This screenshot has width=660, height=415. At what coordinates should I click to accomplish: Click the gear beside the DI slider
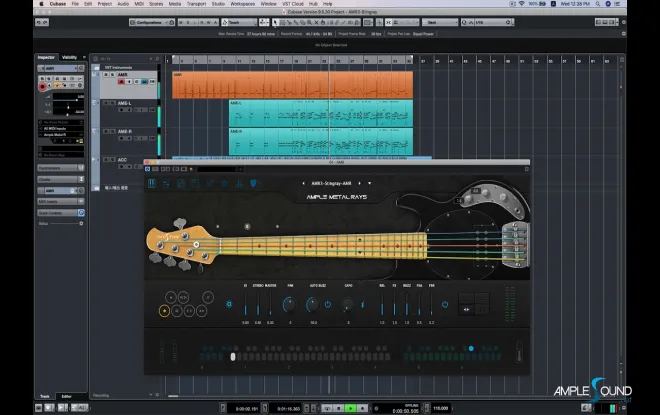tap(229, 304)
